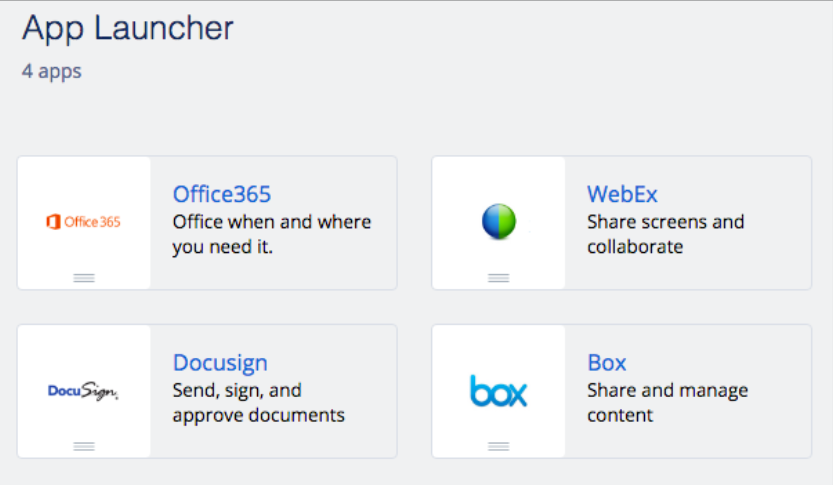This screenshot has width=833, height=485.
Task: Grab the drag handle under Office365 logo
Action: pyautogui.click(x=84, y=278)
